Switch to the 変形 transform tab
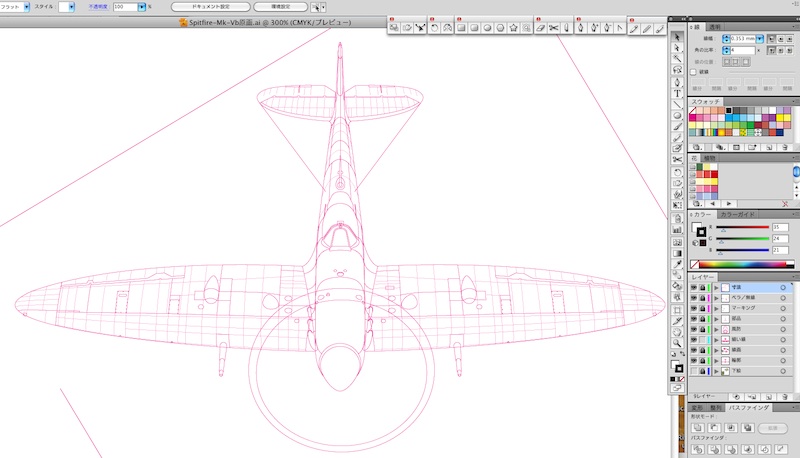Viewport: 800px width, 458px height. pos(697,408)
